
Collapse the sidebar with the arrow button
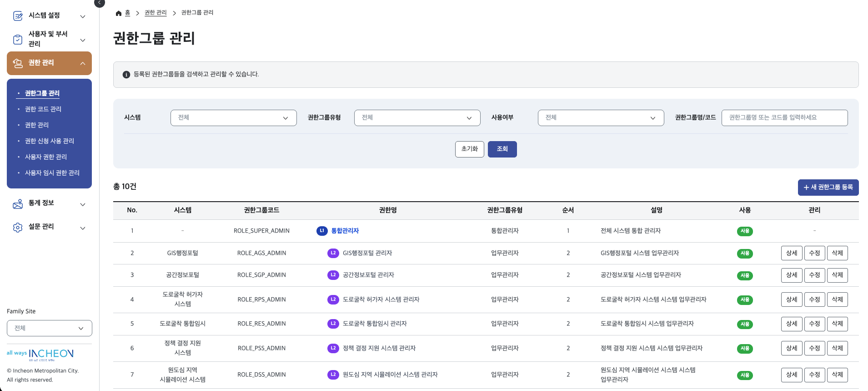(99, 3)
